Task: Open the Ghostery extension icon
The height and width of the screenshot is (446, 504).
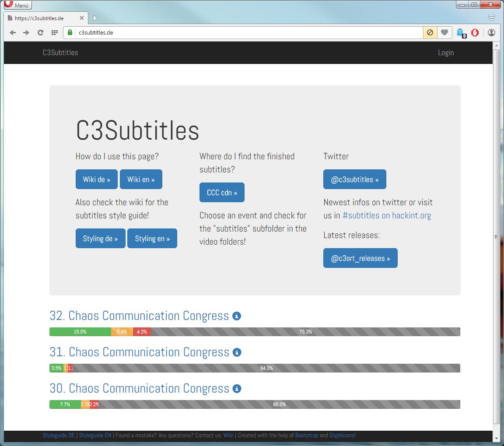Action: (461, 32)
